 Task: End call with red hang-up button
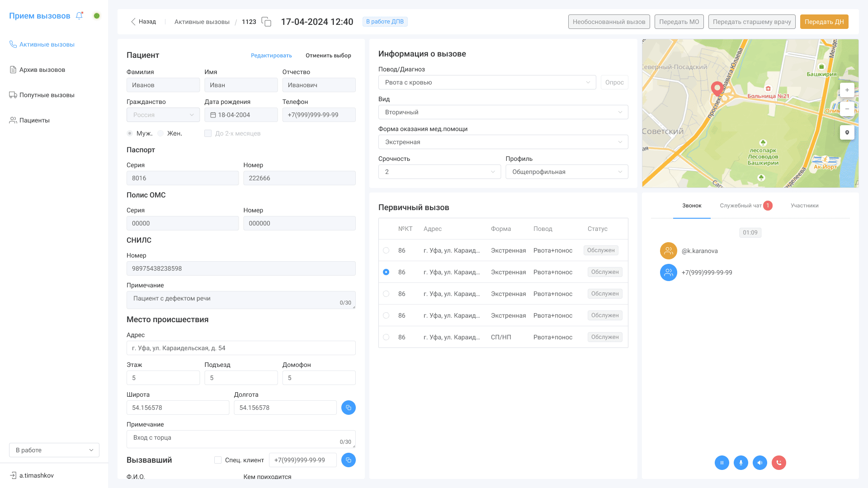pos(778,463)
